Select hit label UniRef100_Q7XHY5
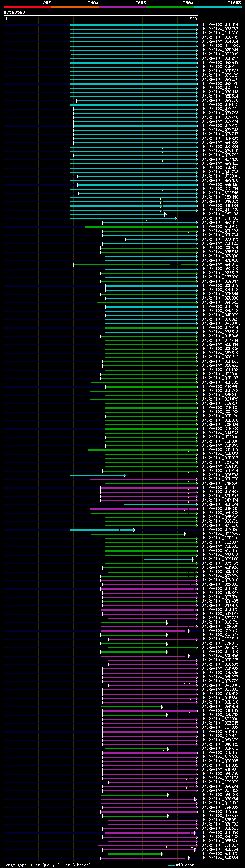Image resolution: width=245 pixels, height=868 pixels. tap(220, 239)
